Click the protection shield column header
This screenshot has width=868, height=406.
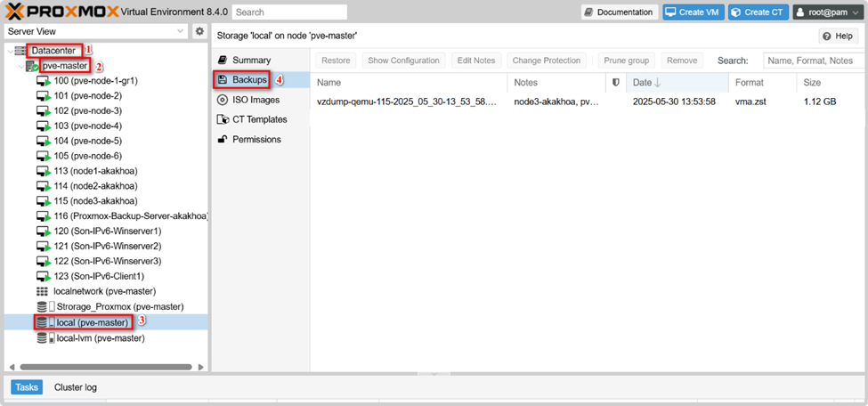pyautogui.click(x=615, y=83)
